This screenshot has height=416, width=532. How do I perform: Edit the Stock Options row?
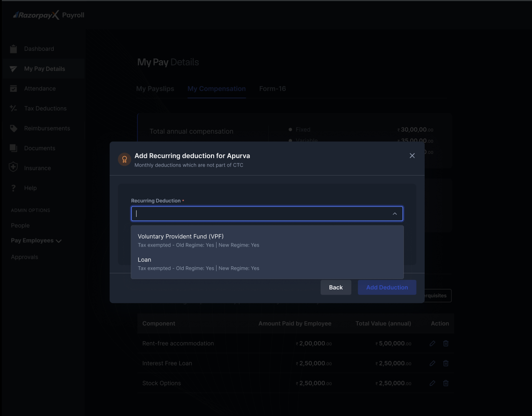tap(432, 383)
